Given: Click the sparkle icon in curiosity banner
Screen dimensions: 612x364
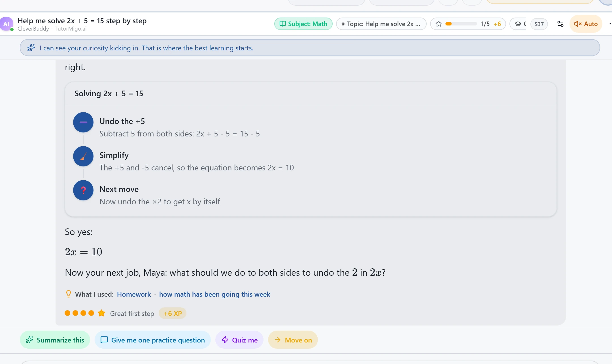Looking at the screenshot, I should [31, 48].
